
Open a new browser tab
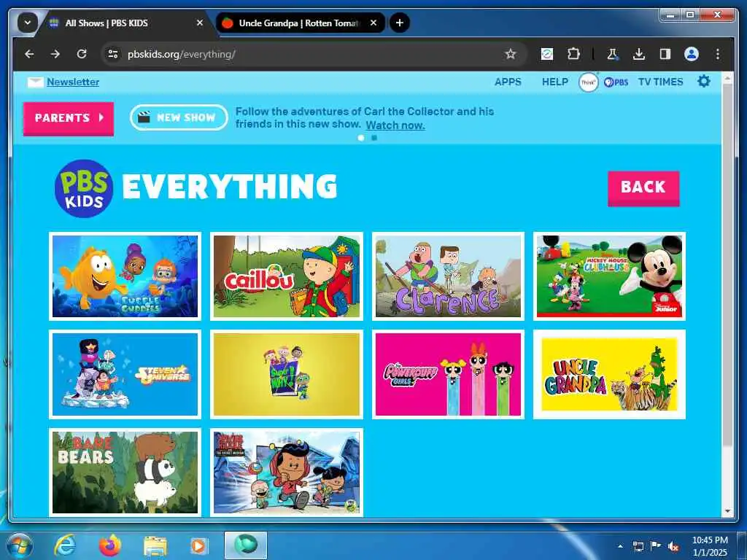[400, 23]
